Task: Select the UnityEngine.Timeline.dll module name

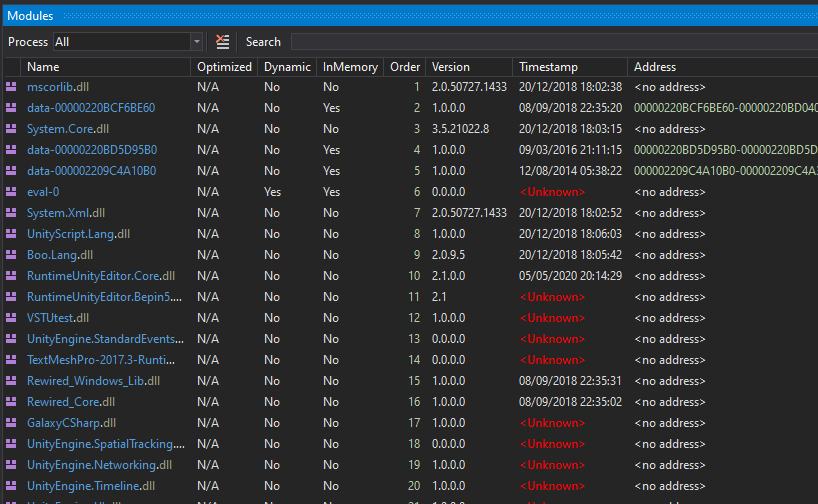Action: 91,486
